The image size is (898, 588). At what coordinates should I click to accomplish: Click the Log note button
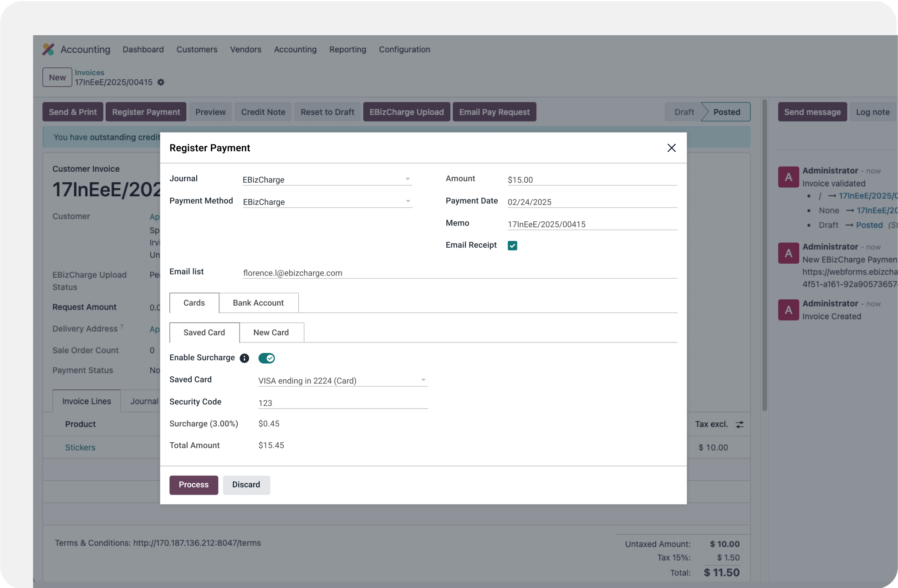click(x=872, y=112)
